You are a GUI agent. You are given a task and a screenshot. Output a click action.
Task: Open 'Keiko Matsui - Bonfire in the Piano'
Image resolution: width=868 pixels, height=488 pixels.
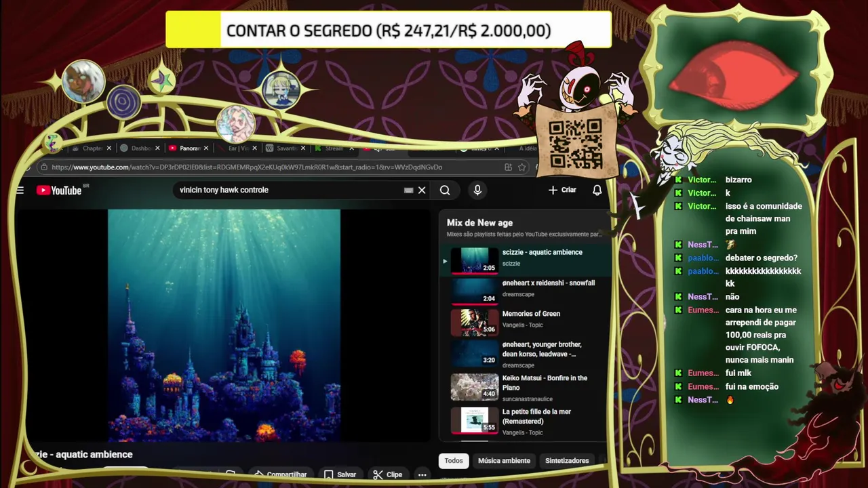click(526, 387)
